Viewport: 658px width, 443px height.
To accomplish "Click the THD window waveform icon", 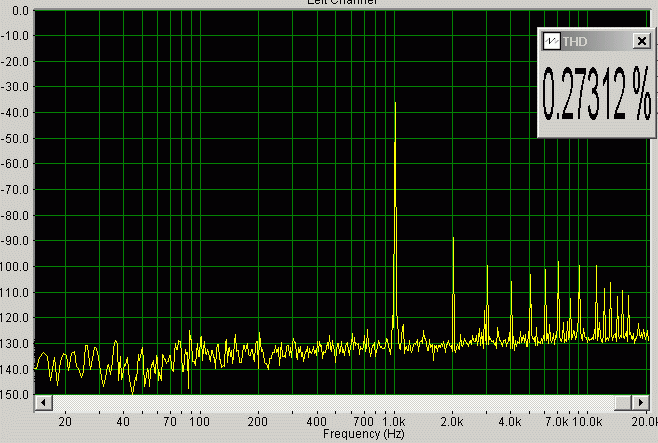I will pyautogui.click(x=551, y=41).
